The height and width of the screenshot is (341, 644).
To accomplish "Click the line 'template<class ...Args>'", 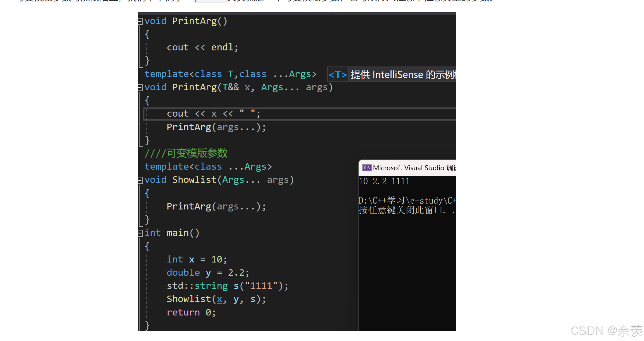I will pos(208,166).
